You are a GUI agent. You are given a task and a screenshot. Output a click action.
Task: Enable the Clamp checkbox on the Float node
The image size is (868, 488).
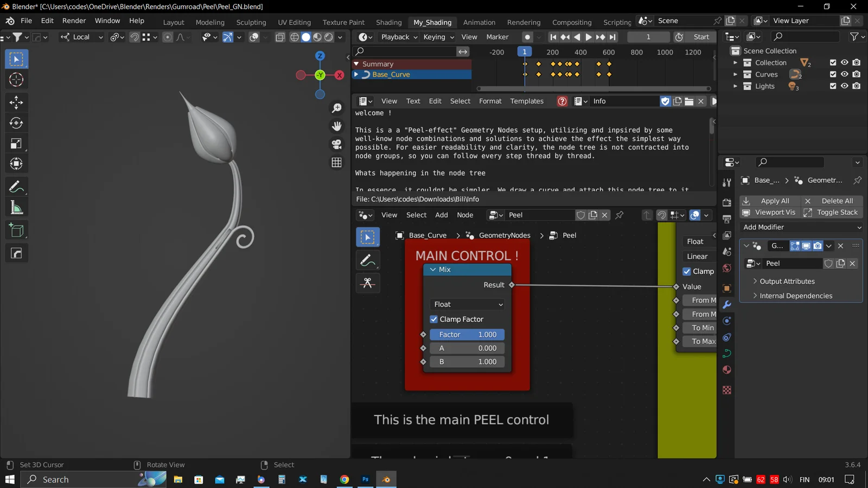[687, 271]
